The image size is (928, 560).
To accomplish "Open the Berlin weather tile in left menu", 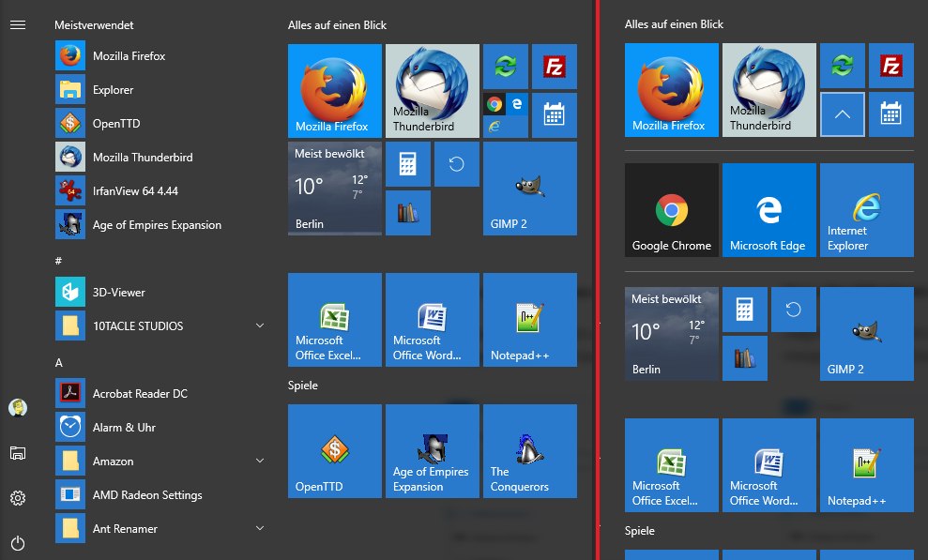I will coord(334,189).
